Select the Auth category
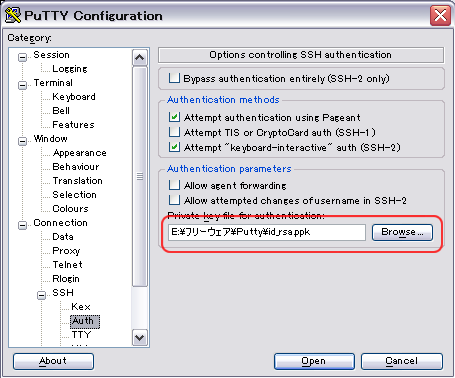This screenshot has height=378, width=455. click(x=85, y=321)
